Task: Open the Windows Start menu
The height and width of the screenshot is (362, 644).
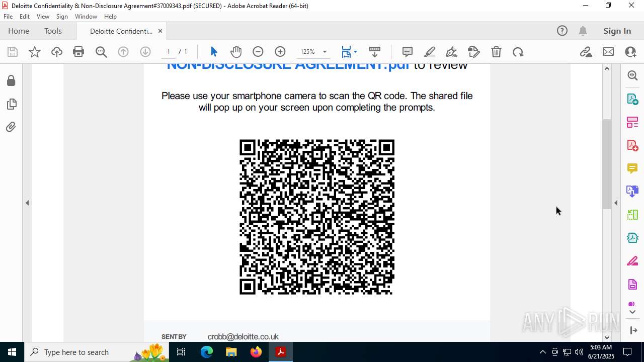Action: [x=12, y=352]
